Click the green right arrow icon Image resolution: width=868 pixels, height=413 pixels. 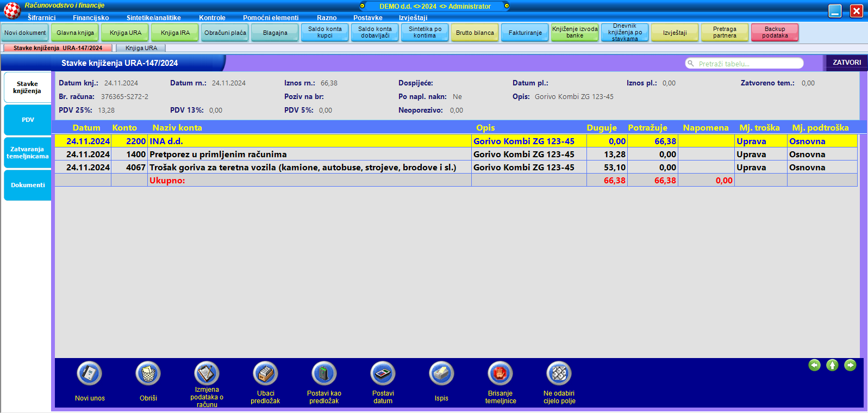coord(850,365)
